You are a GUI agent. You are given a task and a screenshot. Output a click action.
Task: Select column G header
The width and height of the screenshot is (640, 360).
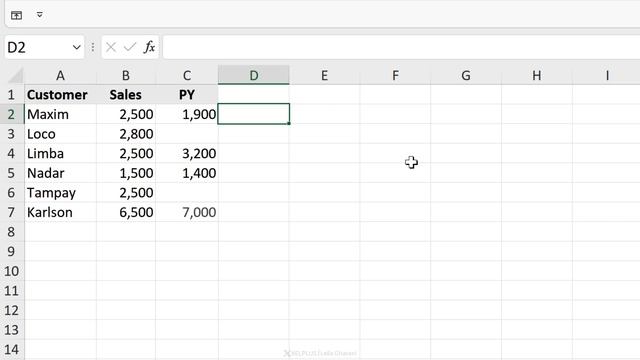466,76
